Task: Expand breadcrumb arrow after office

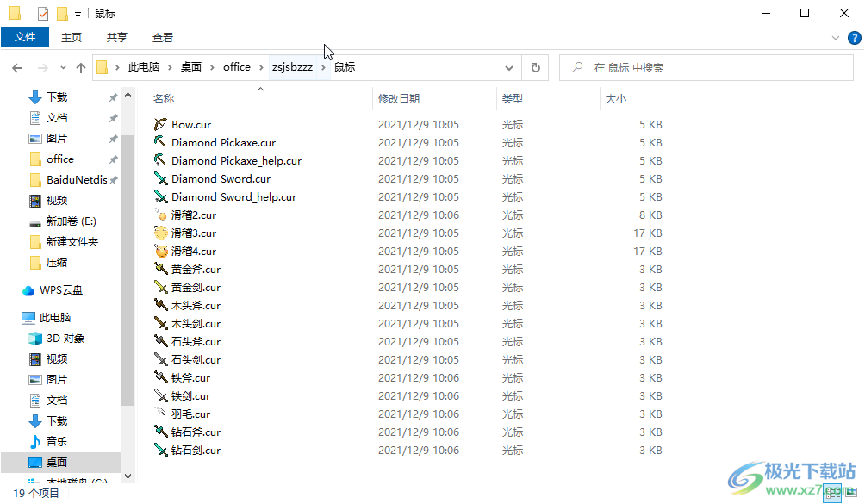Action: (x=262, y=68)
